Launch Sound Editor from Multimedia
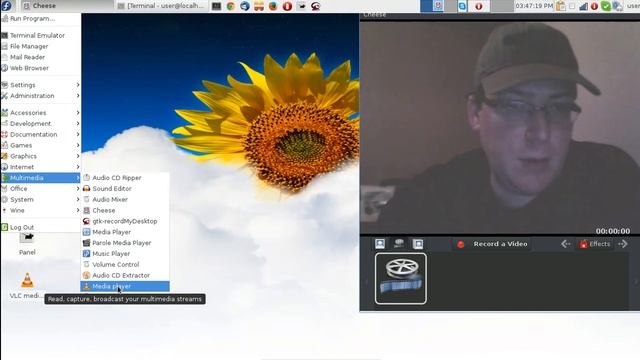The height and width of the screenshot is (360, 640). click(x=125, y=189)
